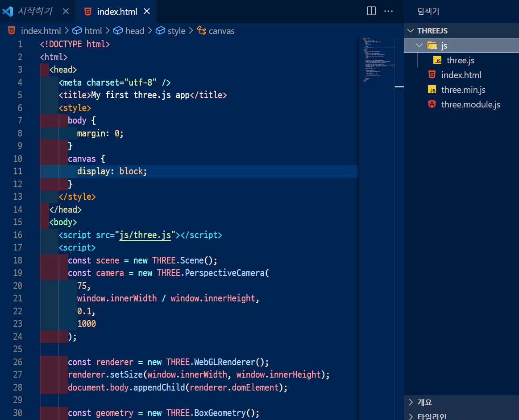Click line number 16 in the gutter

pyautogui.click(x=18, y=235)
